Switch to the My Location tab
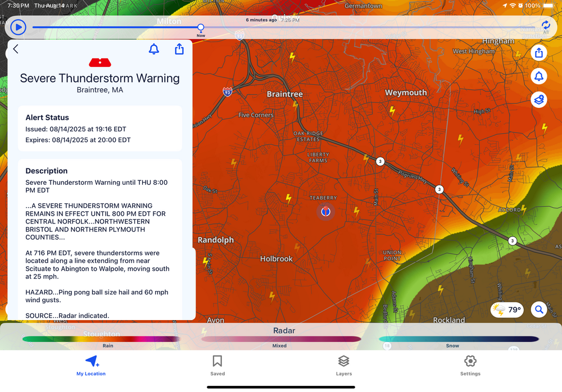Viewport: 562px width, 392px height. point(91,366)
